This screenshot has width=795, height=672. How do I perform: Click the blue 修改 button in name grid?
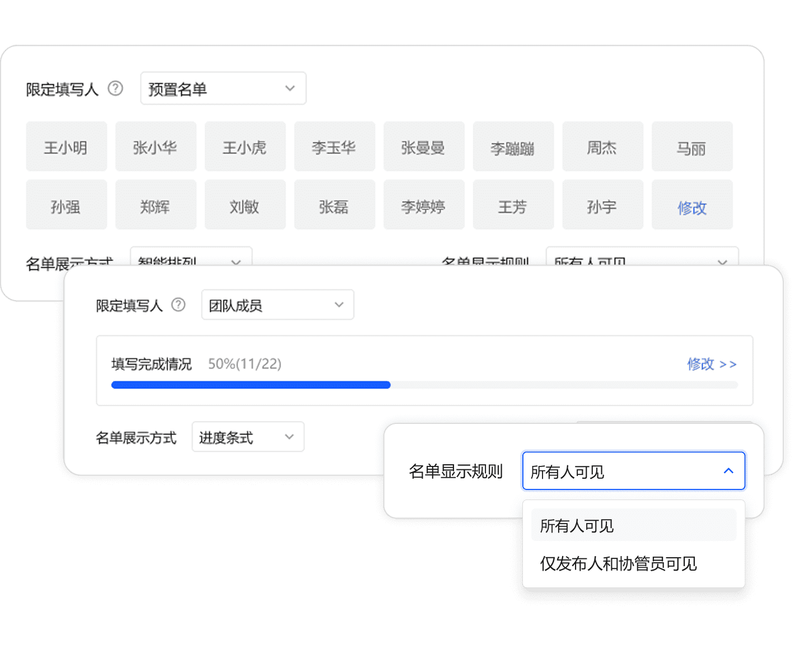(692, 207)
